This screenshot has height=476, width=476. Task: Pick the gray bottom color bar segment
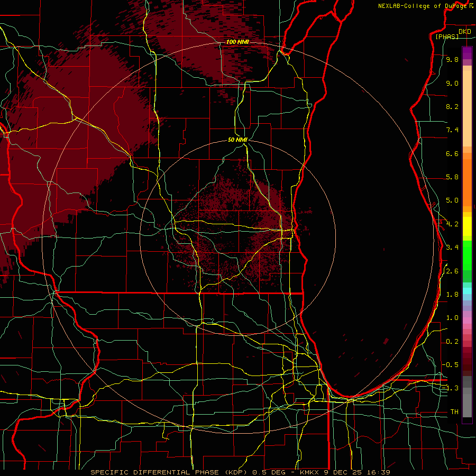[x=467, y=405]
